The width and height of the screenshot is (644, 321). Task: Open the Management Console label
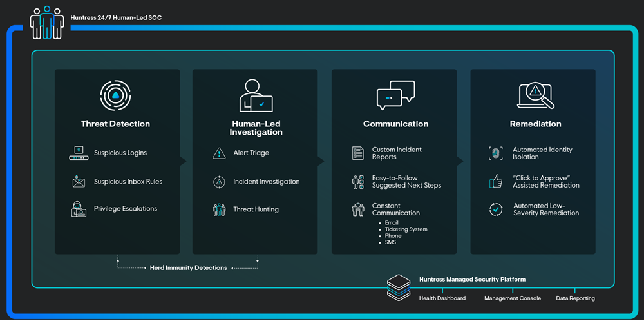(x=513, y=298)
